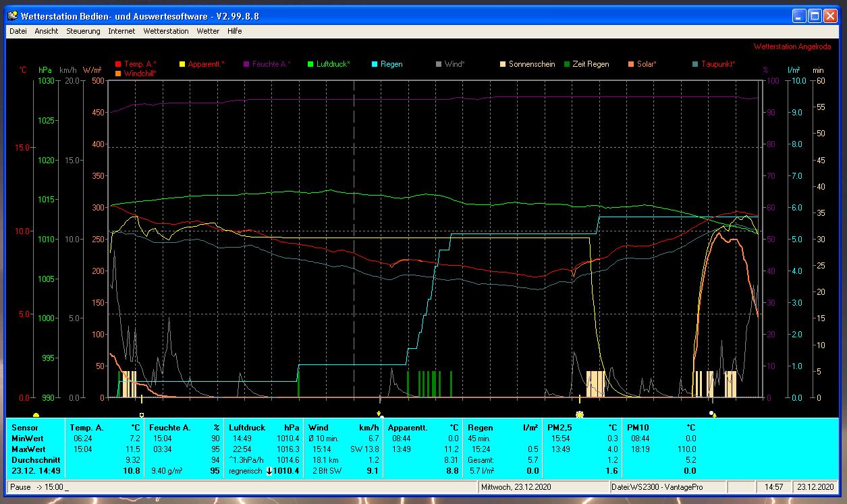This screenshot has height=504, width=847.
Task: Click the application icon in the title bar
Action: tap(12, 16)
